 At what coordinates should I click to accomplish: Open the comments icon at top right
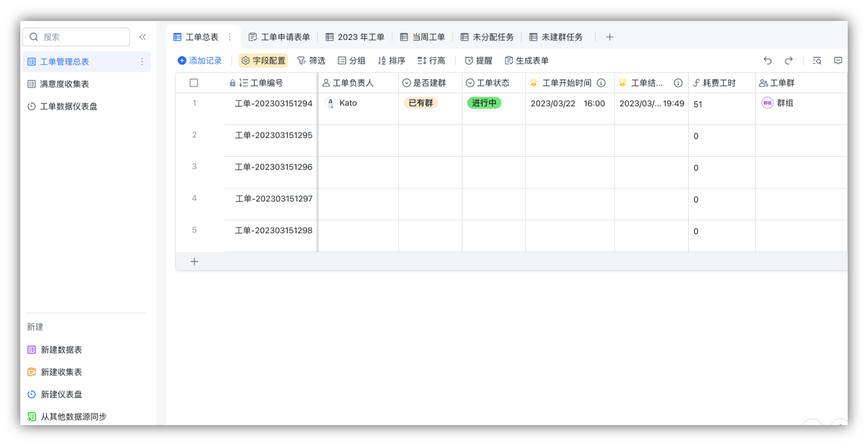pyautogui.click(x=838, y=61)
